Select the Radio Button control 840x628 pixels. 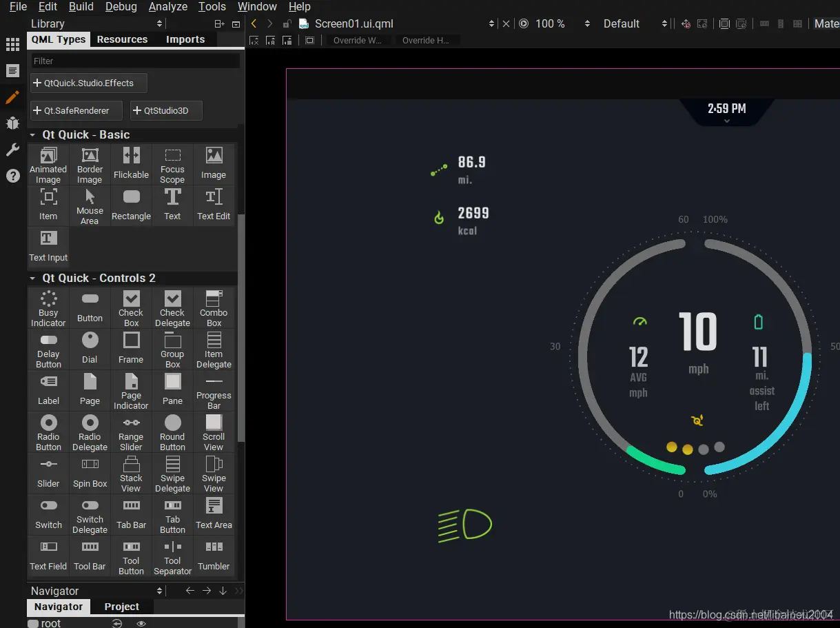pyautogui.click(x=48, y=432)
